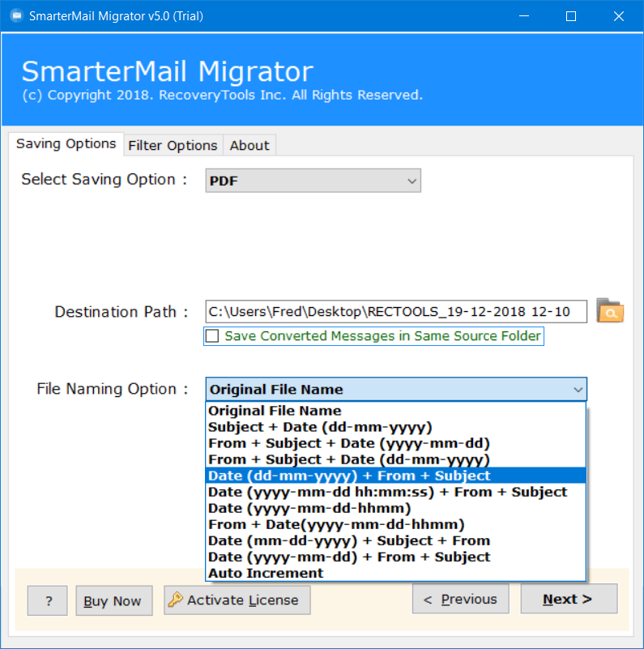Select the Saving Options tab

(66, 143)
